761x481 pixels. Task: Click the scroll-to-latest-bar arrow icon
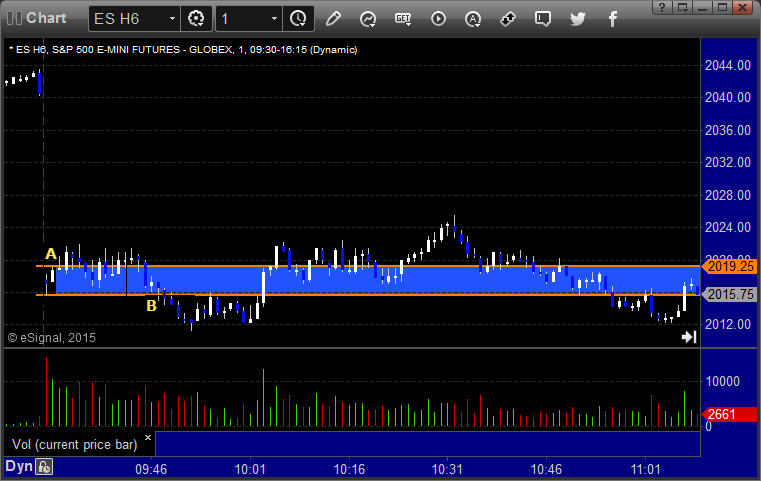689,337
